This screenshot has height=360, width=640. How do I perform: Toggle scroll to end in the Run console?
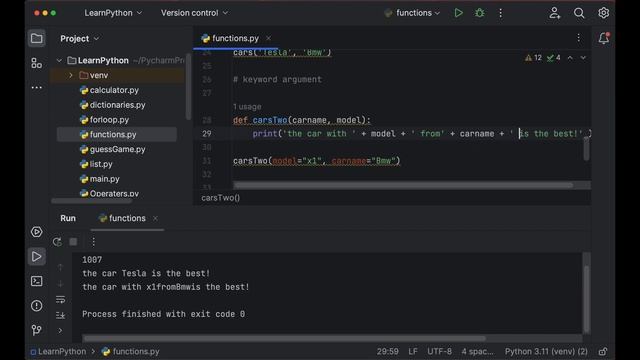coord(60,315)
